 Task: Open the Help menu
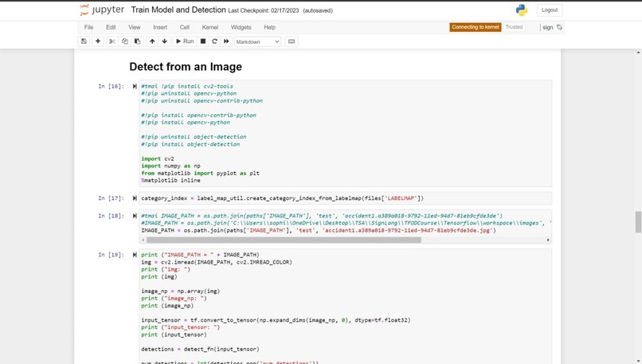(x=269, y=27)
